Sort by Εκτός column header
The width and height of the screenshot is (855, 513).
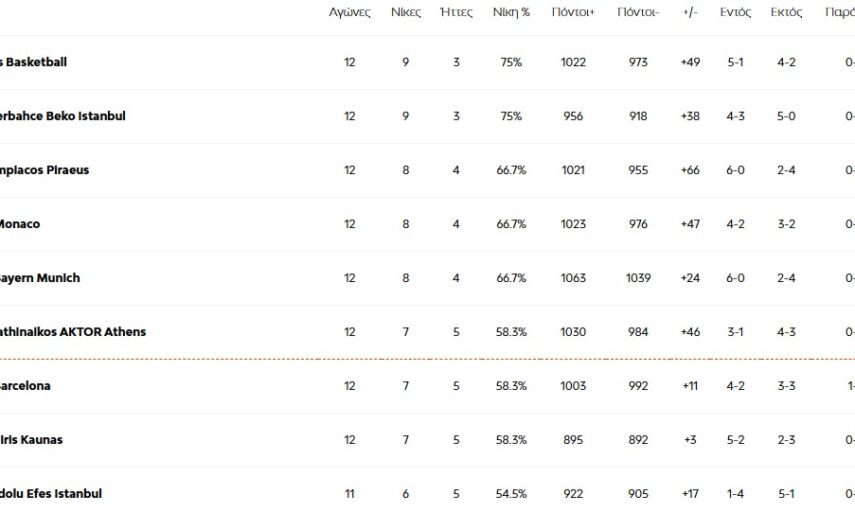pos(786,13)
